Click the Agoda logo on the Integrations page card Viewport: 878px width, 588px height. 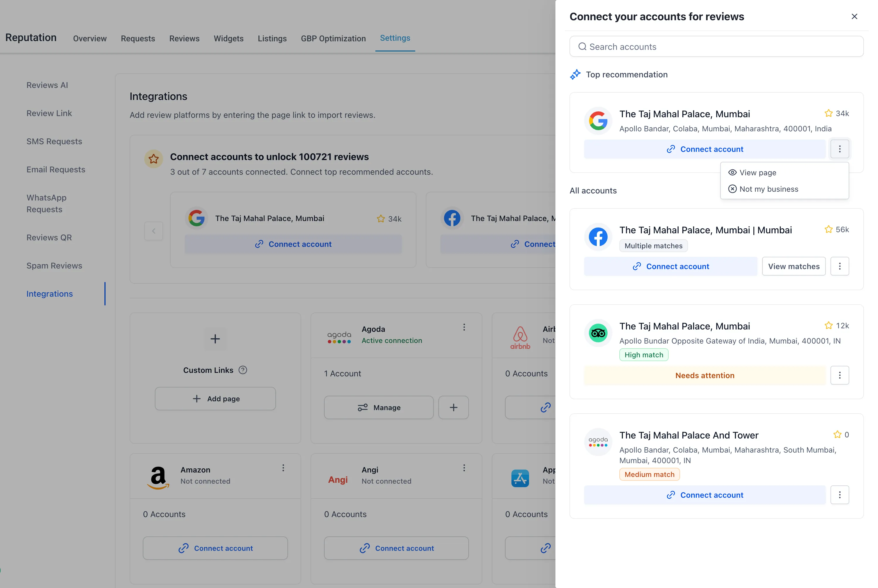point(339,337)
